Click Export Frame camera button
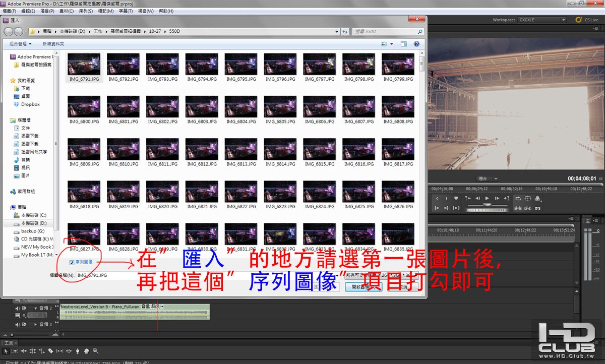The image size is (605, 364). click(x=537, y=208)
